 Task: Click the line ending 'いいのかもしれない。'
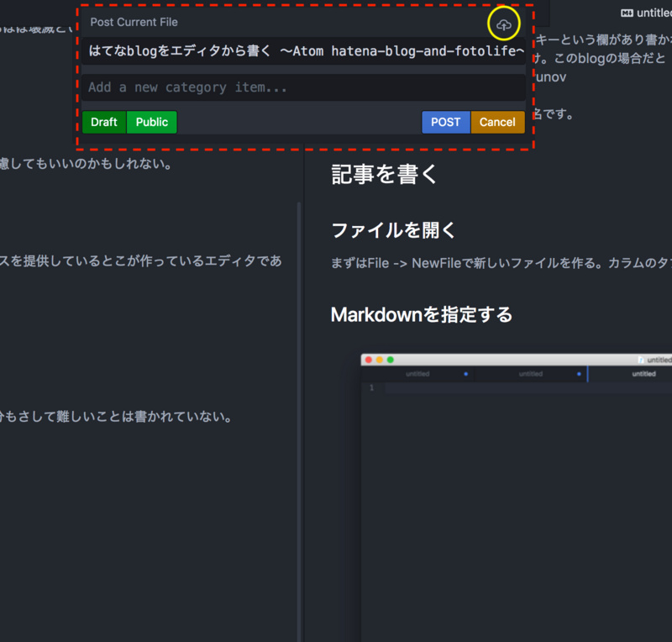(x=86, y=163)
